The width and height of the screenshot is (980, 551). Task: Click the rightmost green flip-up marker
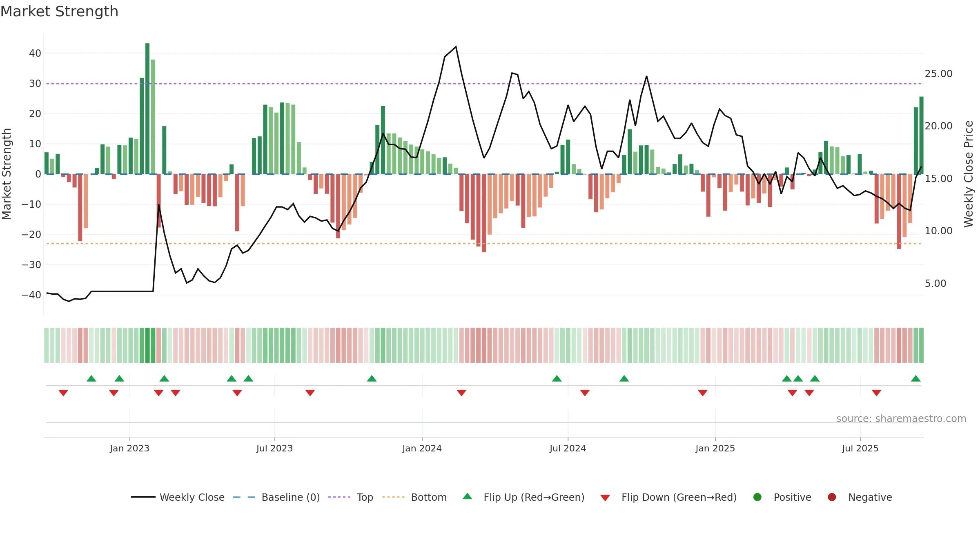[x=916, y=378]
